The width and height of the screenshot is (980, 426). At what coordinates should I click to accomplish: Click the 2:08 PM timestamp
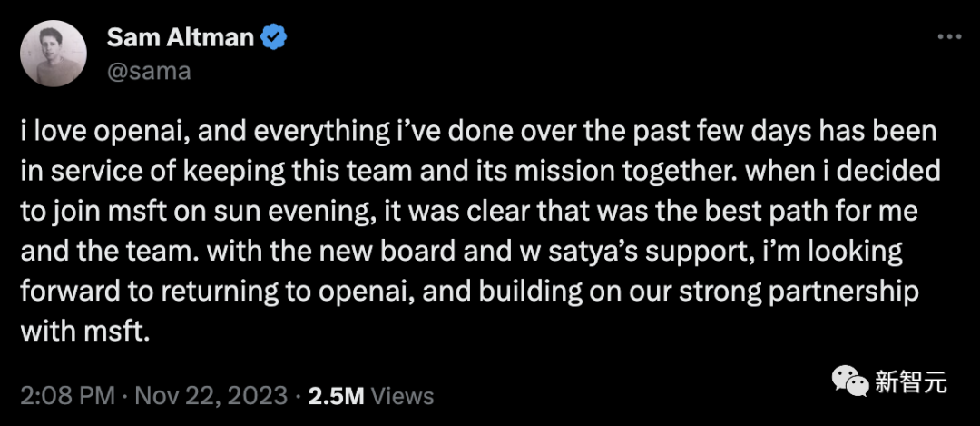(x=67, y=396)
